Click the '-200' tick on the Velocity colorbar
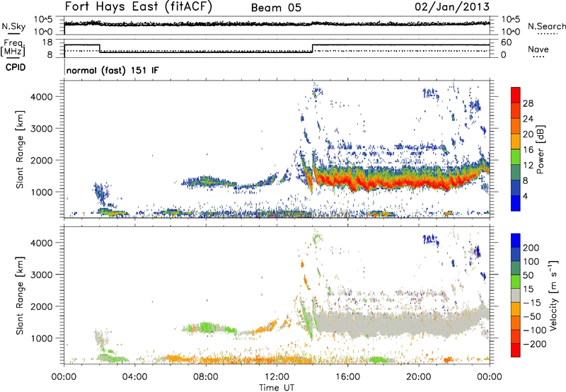This screenshot has height=392, width=566. (535, 344)
